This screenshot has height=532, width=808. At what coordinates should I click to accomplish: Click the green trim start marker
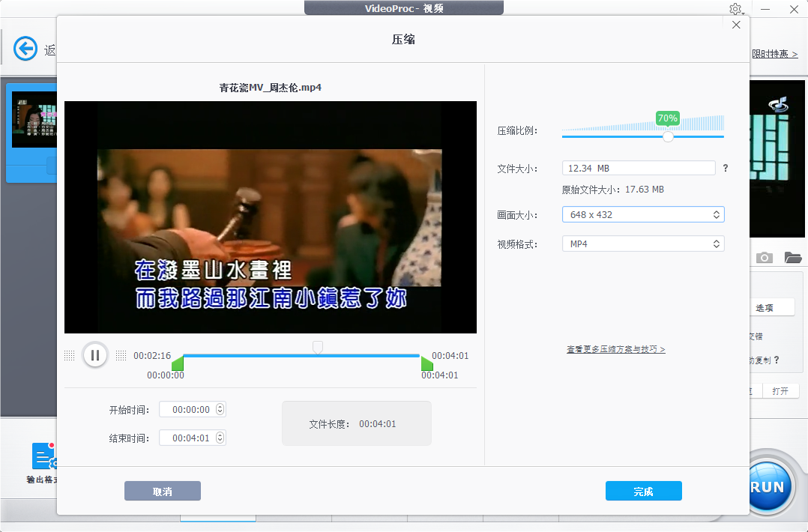[x=178, y=364]
